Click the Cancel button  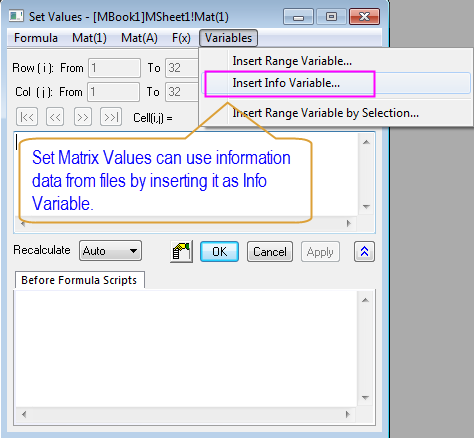tap(270, 252)
